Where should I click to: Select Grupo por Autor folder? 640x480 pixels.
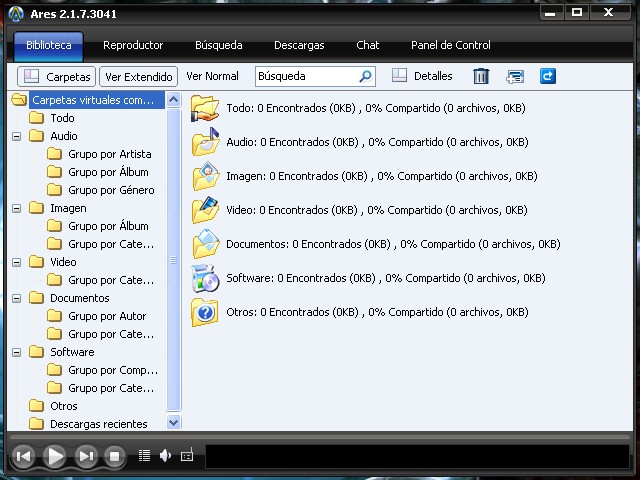(107, 316)
